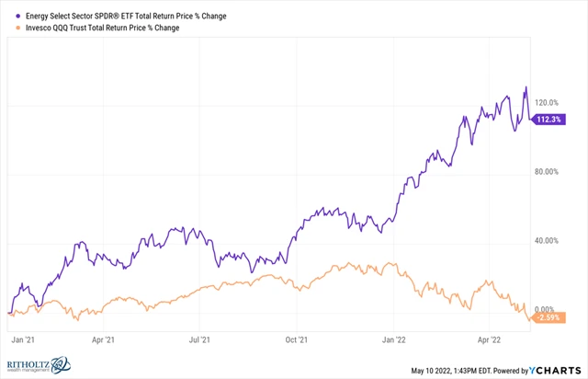588x379 pixels.
Task: Select the Jul '21 x-axis date label
Action: [x=198, y=337]
